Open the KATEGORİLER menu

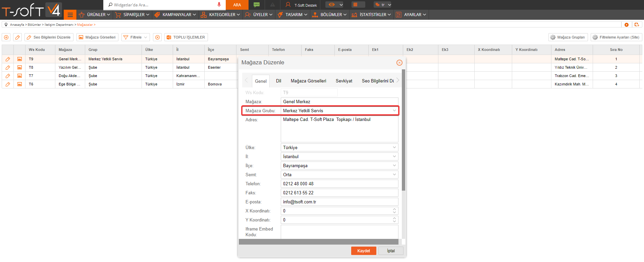(220, 15)
